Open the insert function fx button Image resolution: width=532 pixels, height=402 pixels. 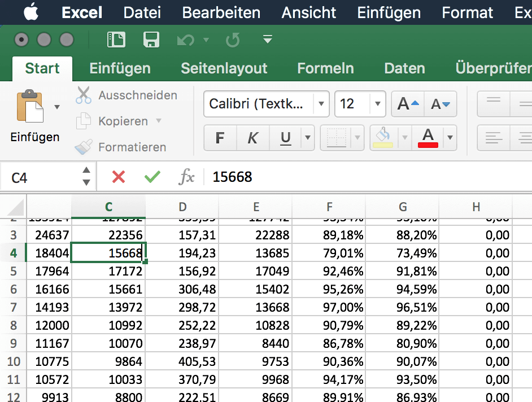pyautogui.click(x=186, y=177)
